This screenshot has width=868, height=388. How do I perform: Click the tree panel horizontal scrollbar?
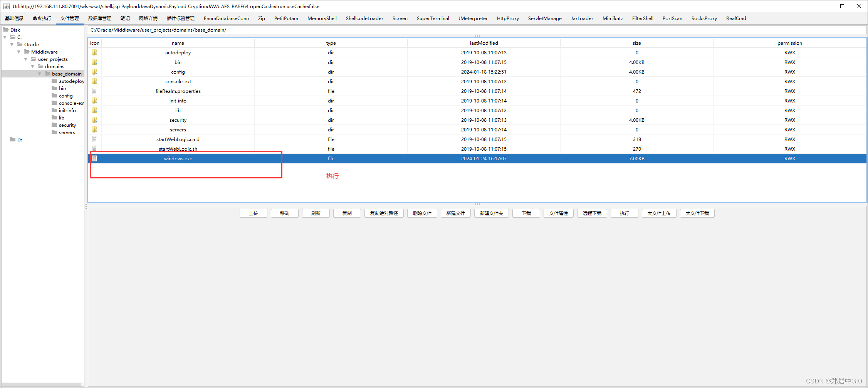click(42, 385)
